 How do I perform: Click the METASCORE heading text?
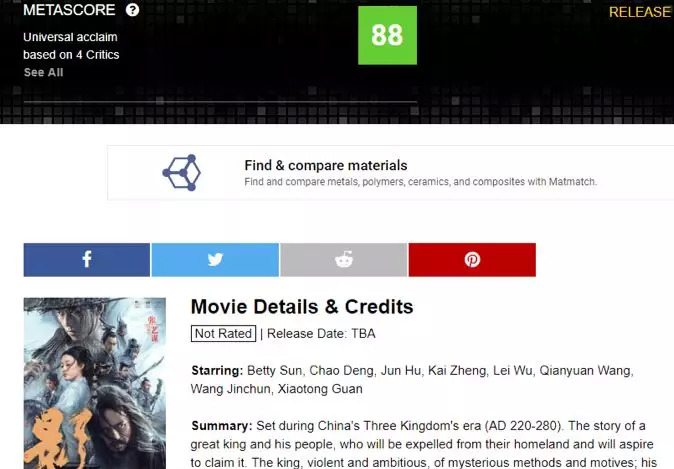69,9
